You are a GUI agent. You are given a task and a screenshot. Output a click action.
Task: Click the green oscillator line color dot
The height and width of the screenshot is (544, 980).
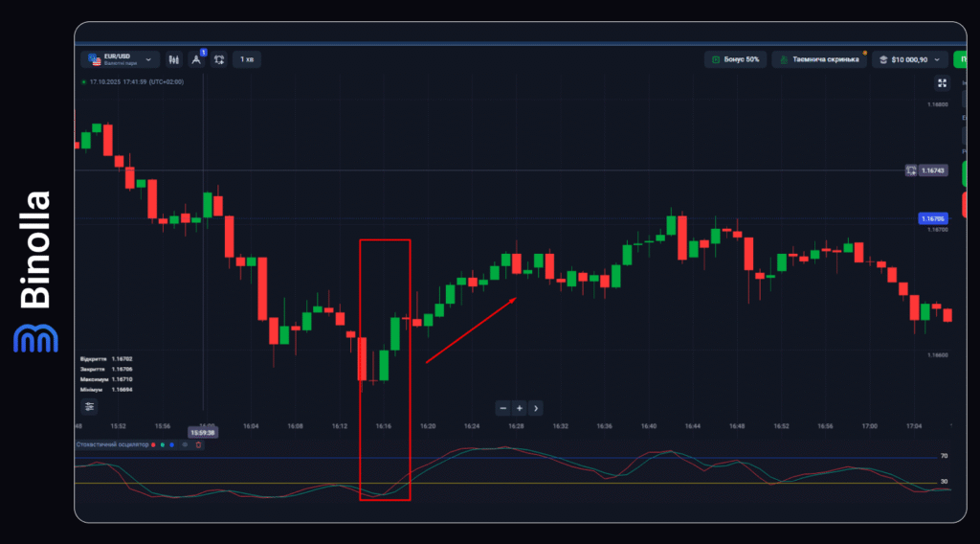click(163, 445)
